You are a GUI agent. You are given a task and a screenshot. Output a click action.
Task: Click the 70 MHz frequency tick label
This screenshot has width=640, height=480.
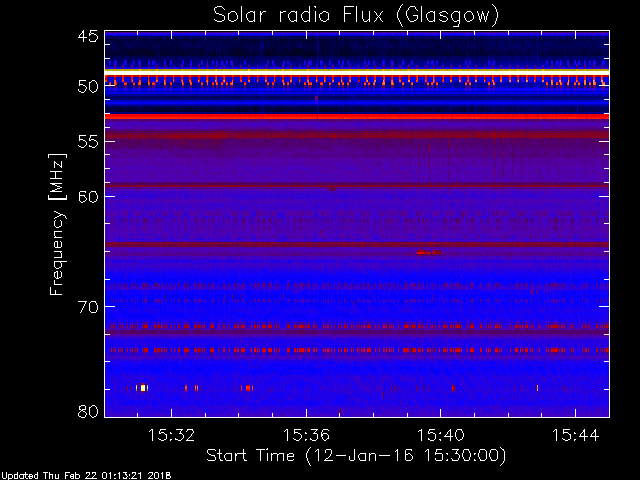coord(87,307)
